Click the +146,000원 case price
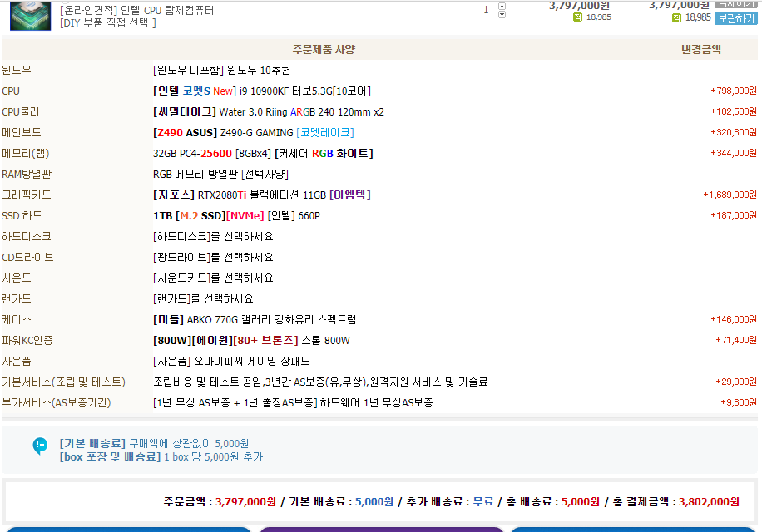This screenshot has height=532, width=762. (734, 319)
